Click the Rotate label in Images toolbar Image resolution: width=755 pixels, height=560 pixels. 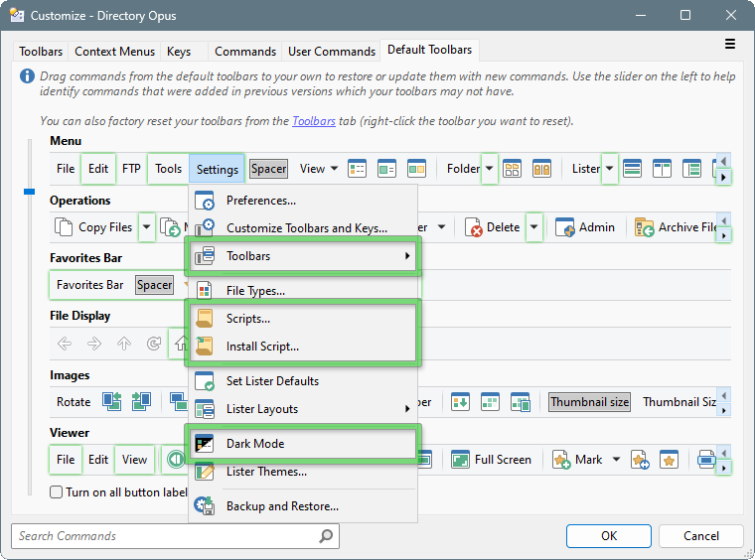(x=74, y=402)
